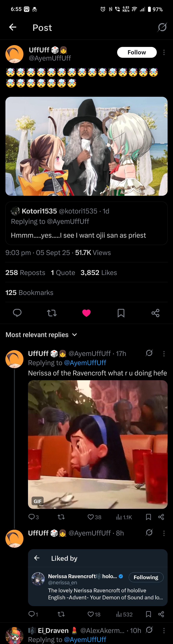Viewport: 173px width, 644px height.
Task: Unlike the main post with pink heart
Action: coord(86,313)
